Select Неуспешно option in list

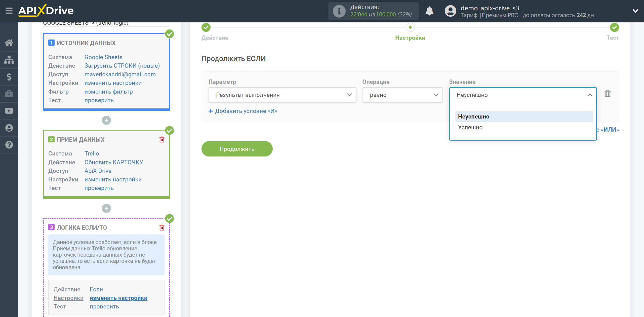point(524,116)
